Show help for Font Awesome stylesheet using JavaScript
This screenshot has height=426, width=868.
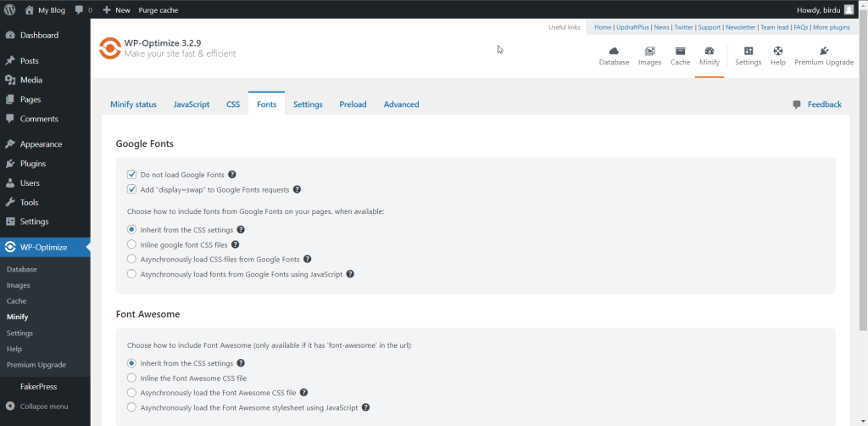click(x=365, y=407)
